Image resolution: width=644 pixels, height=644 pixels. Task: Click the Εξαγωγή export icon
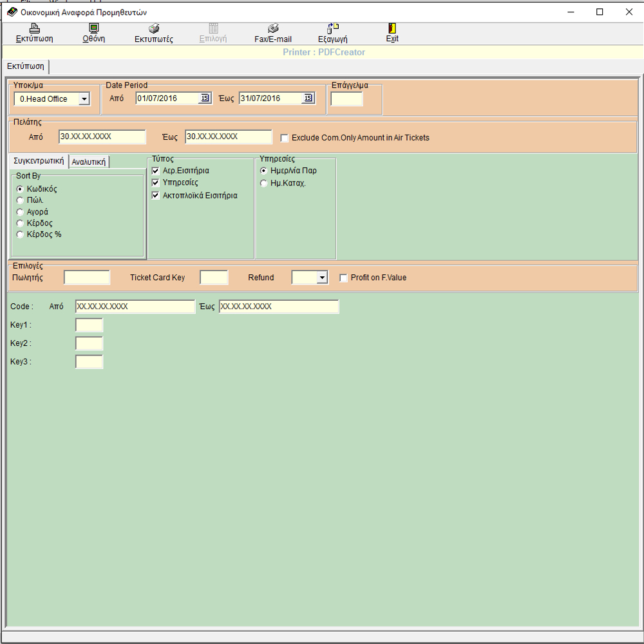(x=333, y=28)
